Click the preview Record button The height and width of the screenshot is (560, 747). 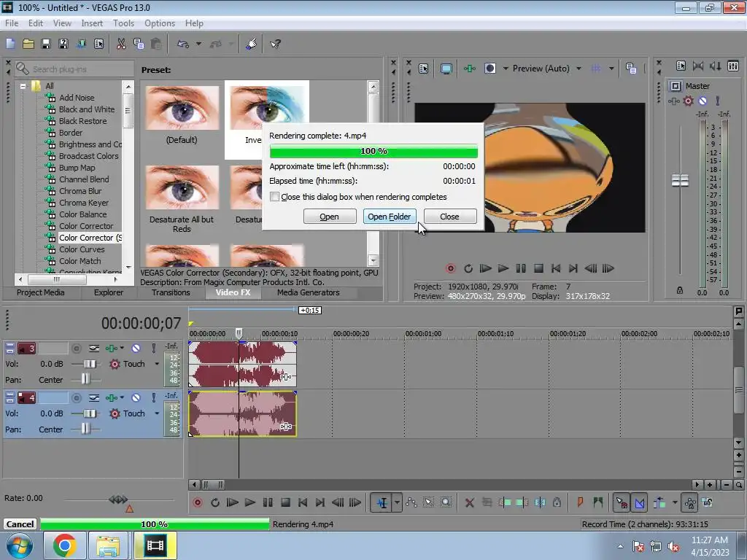coord(450,268)
